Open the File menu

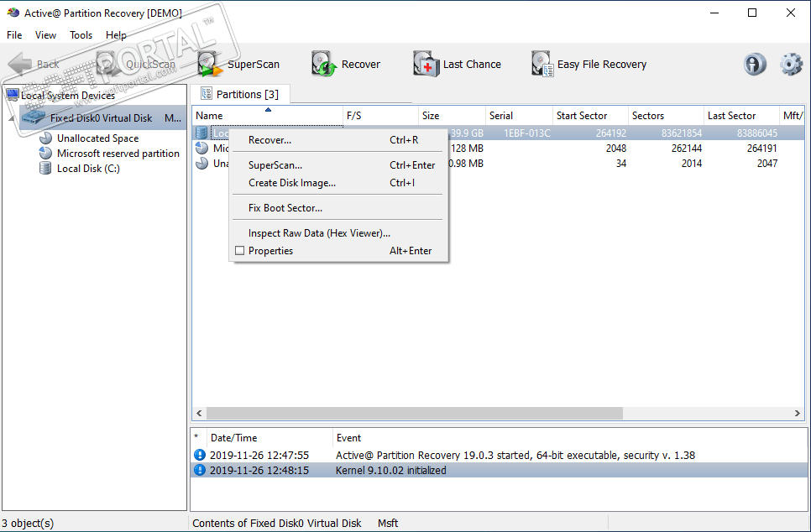coord(14,34)
